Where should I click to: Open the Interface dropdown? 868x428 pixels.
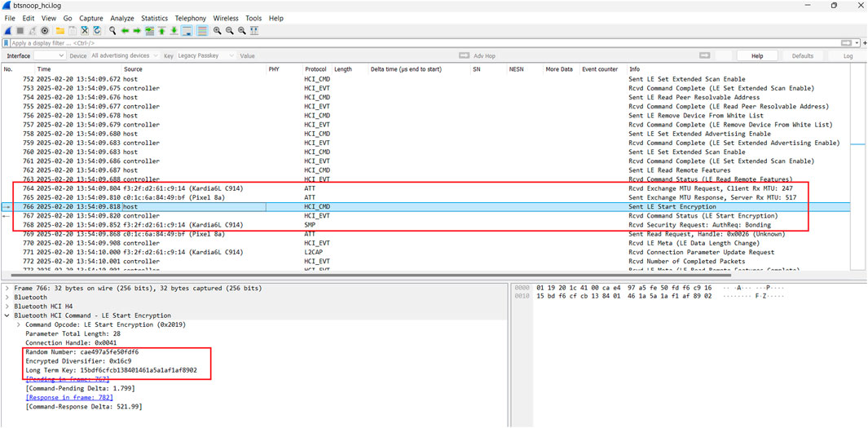tap(49, 56)
